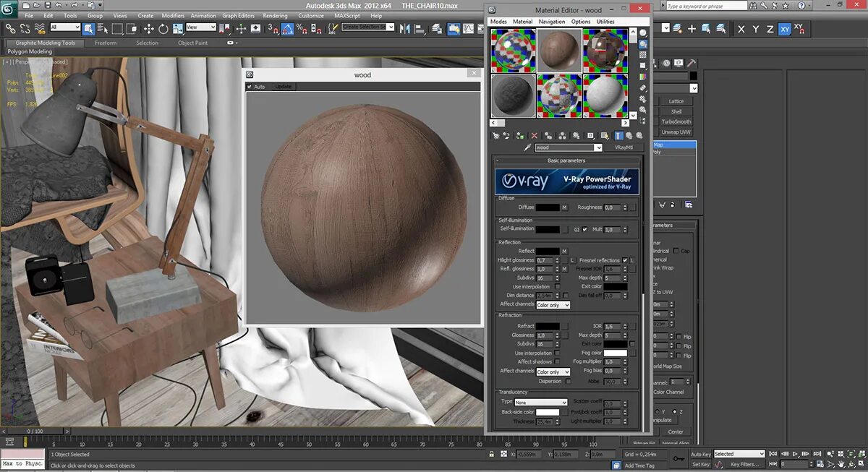Open the Navigation menu in Material Editor
The image size is (868, 472).
(552, 21)
